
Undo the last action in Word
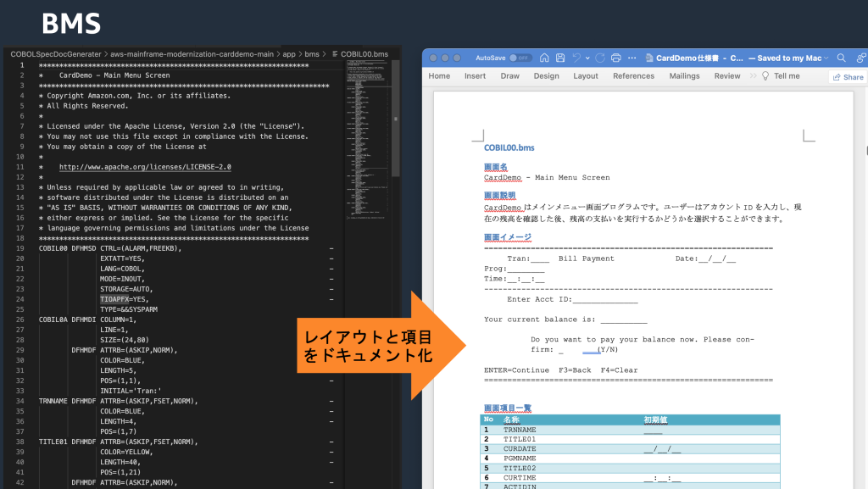point(575,56)
